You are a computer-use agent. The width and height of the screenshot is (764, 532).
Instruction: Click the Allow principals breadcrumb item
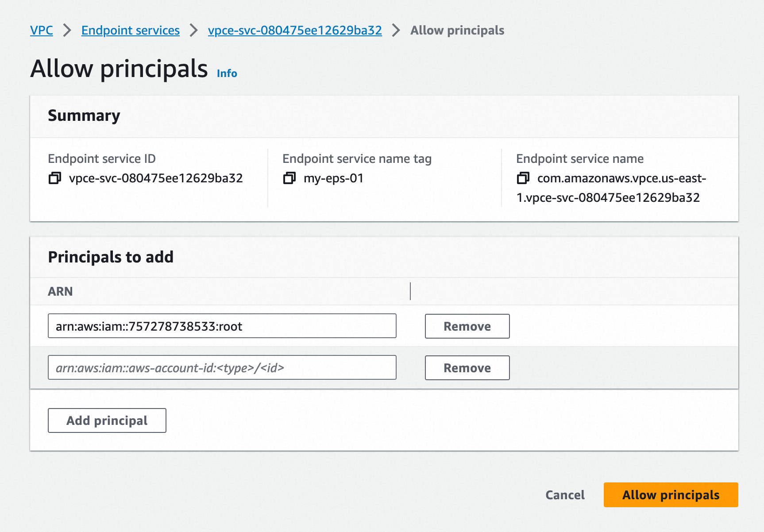click(x=457, y=31)
